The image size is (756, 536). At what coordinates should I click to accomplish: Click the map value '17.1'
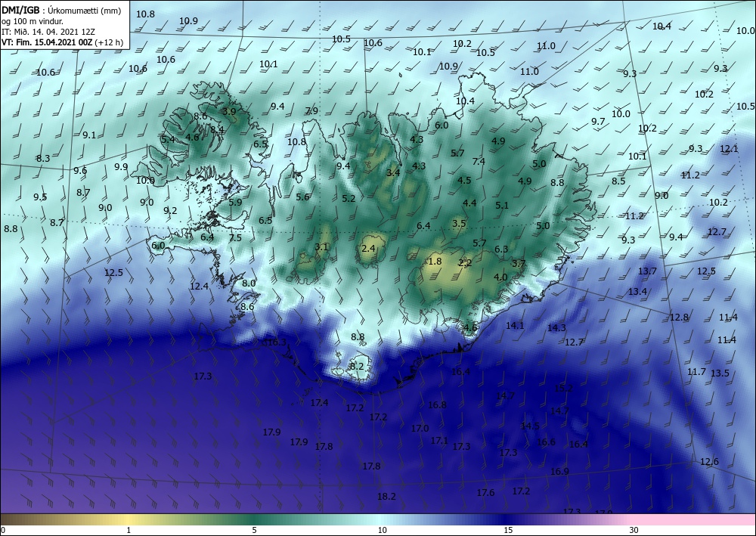point(439,441)
